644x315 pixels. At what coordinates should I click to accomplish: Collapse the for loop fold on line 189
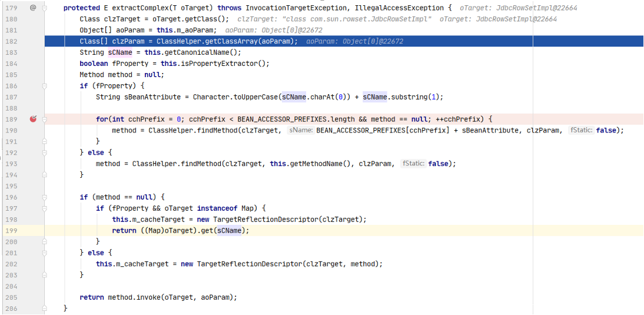pos(44,119)
